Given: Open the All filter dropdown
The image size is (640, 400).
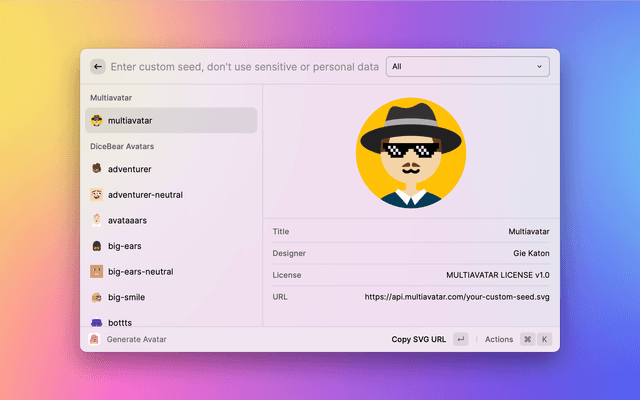Looking at the screenshot, I should click(467, 67).
